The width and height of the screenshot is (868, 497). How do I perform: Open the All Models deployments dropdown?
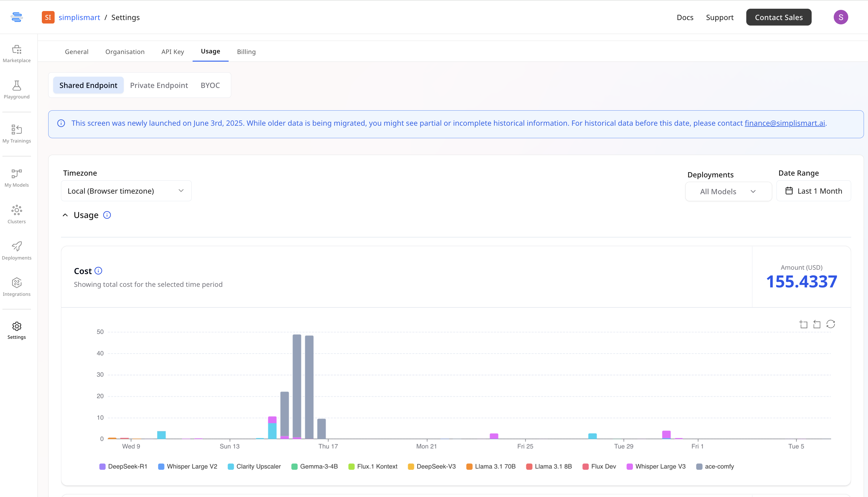(728, 192)
